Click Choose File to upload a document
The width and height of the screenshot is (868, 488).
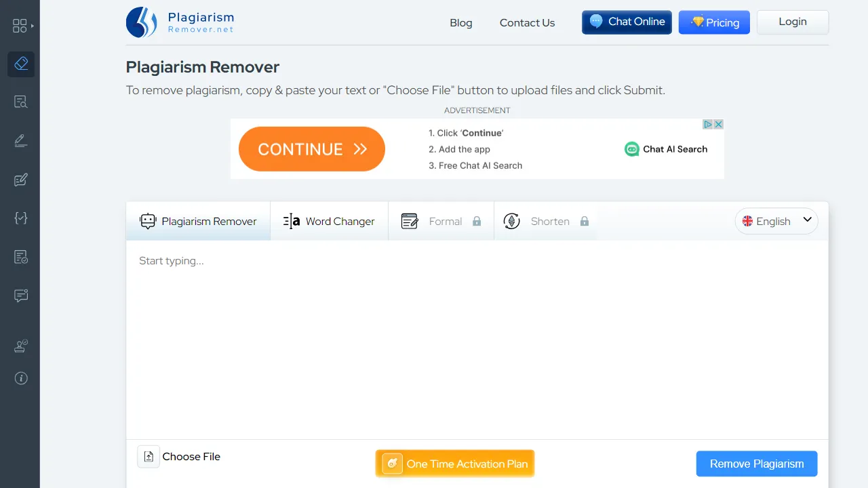point(191,457)
